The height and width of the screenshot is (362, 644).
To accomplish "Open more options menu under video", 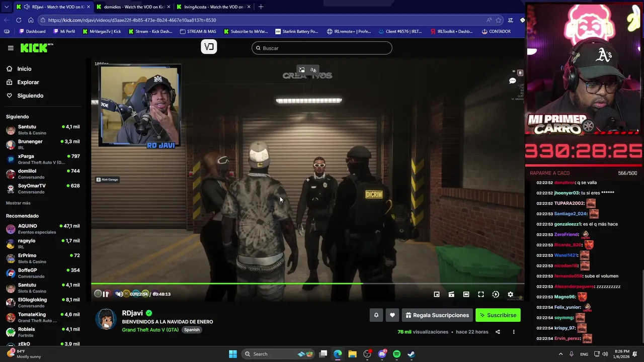I will click(x=514, y=332).
